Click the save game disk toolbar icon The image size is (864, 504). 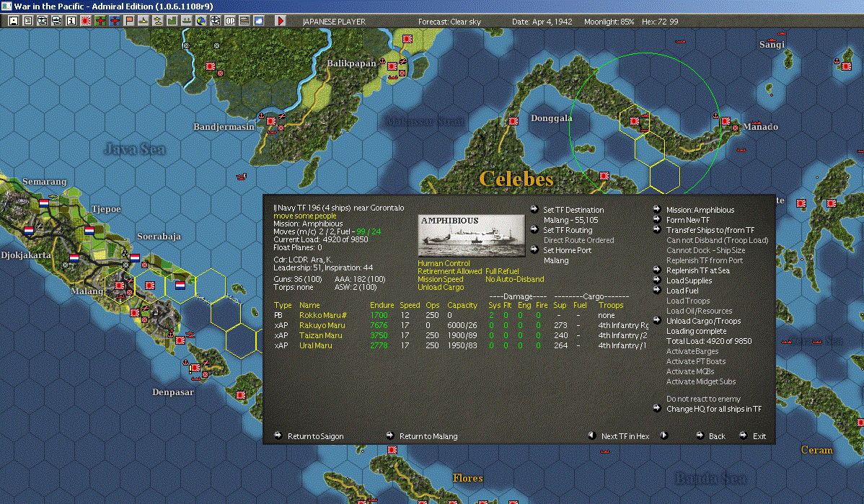pyautogui.click(x=14, y=21)
